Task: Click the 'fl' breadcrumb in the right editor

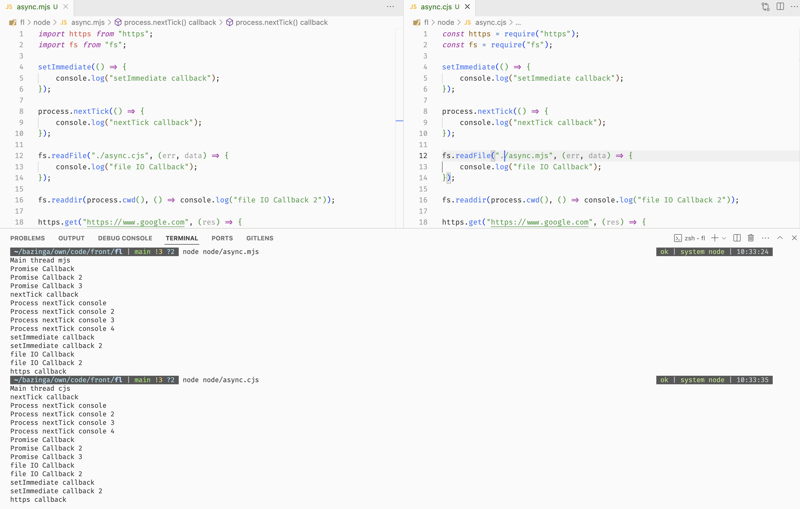Action: click(426, 22)
